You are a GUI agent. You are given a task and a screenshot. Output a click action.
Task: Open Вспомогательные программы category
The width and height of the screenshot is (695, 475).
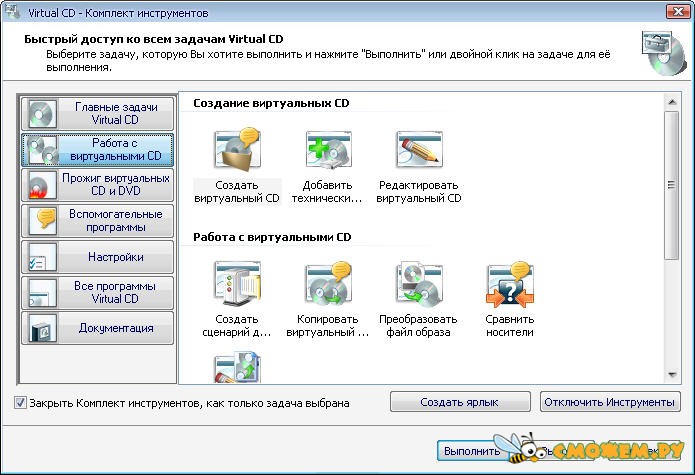[97, 221]
